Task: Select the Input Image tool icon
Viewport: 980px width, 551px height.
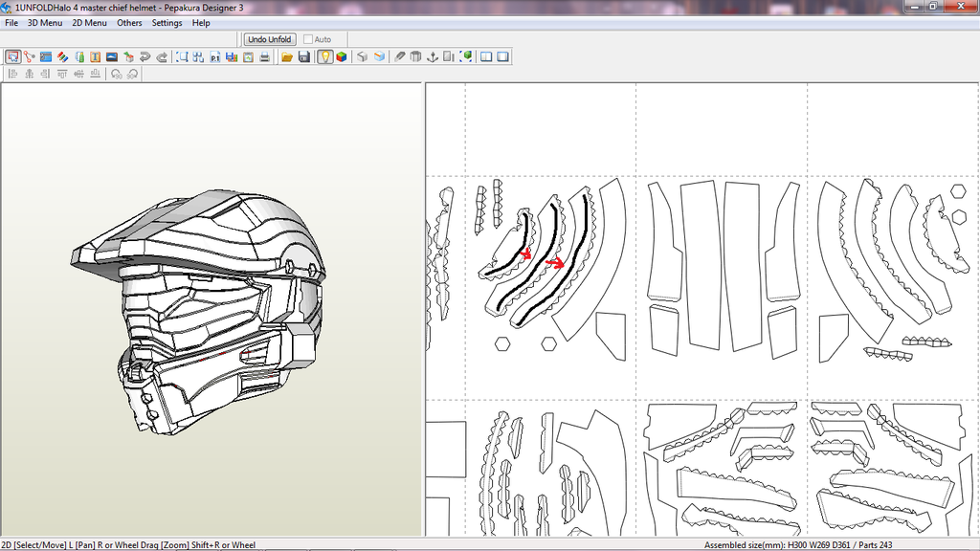Action: pyautogui.click(x=112, y=56)
